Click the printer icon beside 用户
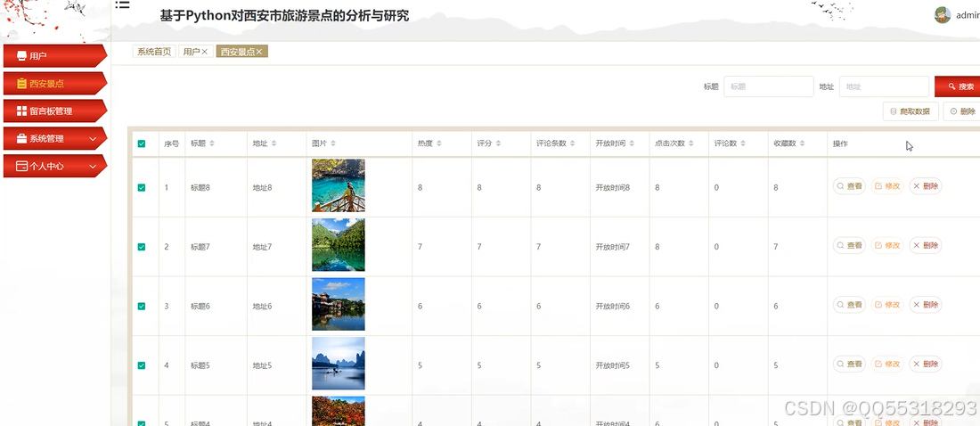Screen dimensions: 980x426 (22, 56)
